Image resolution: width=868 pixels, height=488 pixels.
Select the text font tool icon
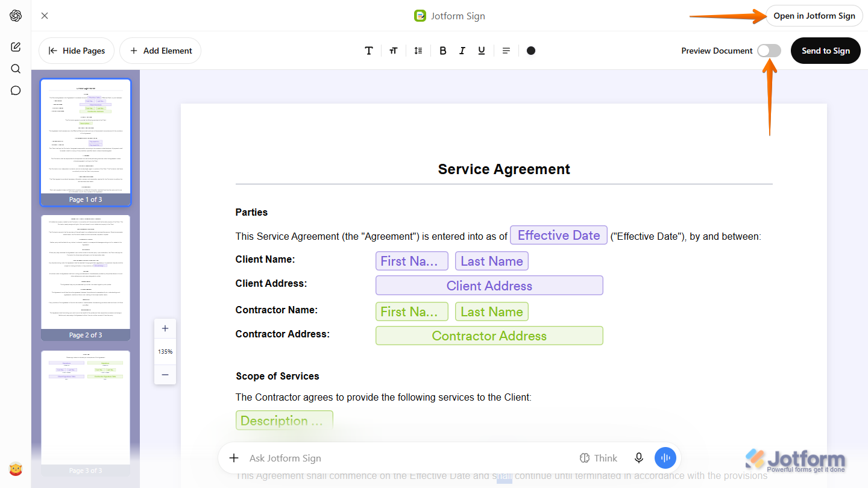click(369, 51)
